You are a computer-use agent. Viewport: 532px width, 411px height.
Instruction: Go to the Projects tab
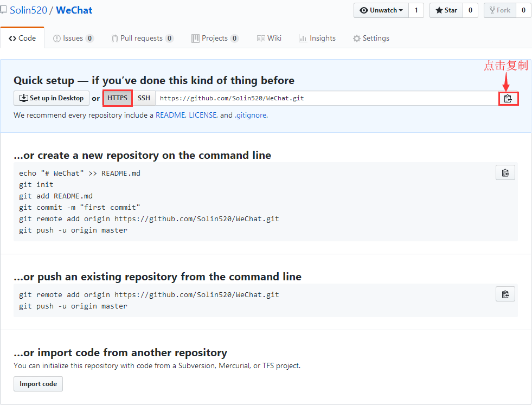point(215,38)
